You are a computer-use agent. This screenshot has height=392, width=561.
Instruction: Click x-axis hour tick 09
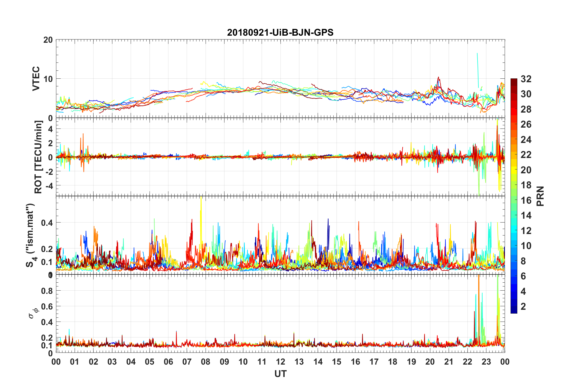[x=224, y=362]
